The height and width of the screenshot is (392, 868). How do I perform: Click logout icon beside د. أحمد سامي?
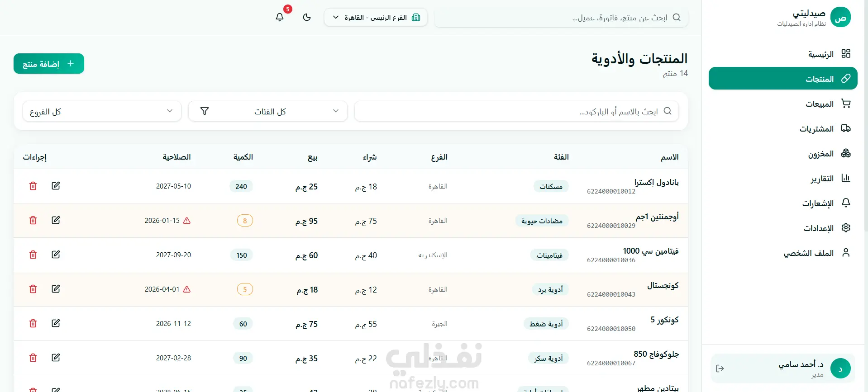pos(720,368)
